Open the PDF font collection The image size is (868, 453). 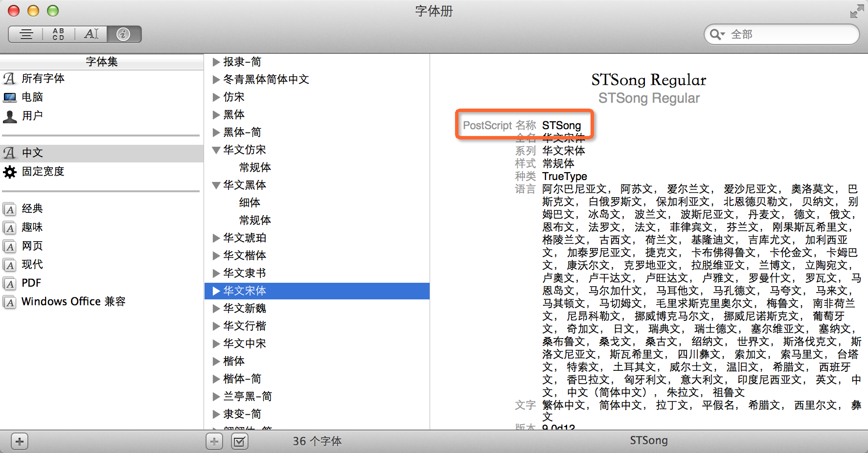(31, 283)
